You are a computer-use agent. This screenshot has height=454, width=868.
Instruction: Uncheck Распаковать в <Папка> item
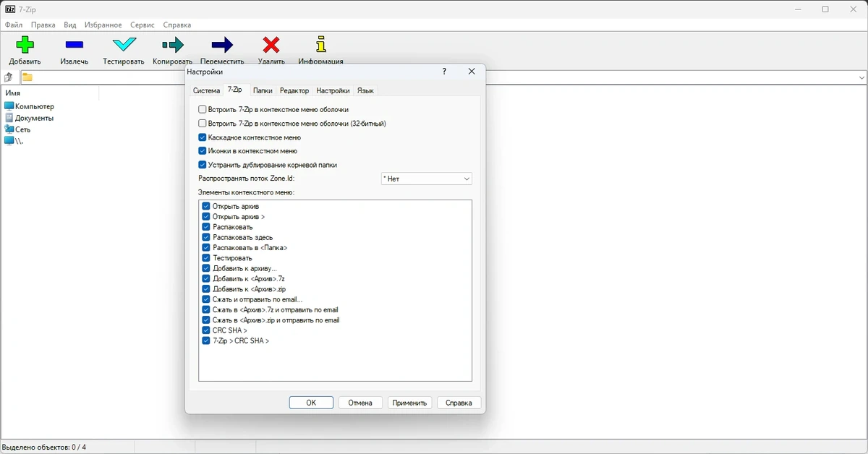coord(206,248)
